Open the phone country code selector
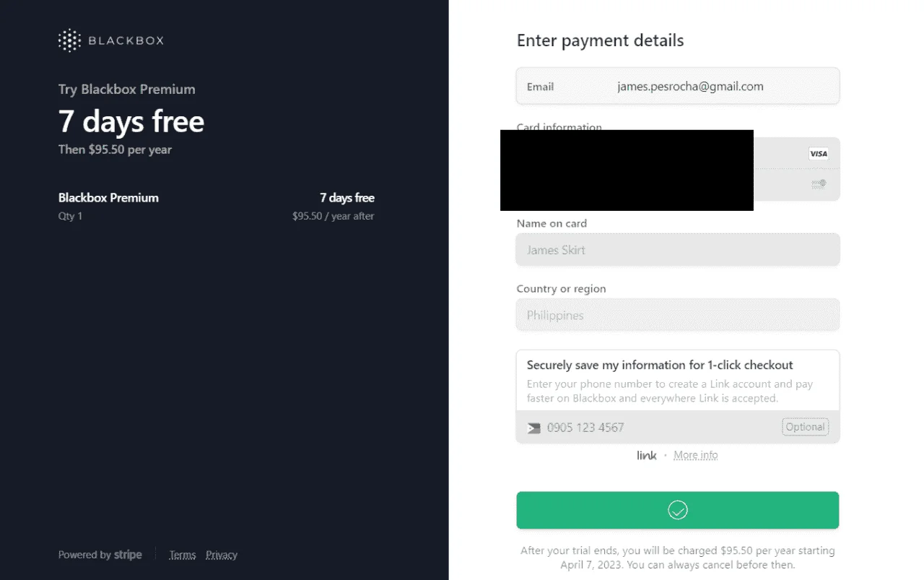 (534, 428)
